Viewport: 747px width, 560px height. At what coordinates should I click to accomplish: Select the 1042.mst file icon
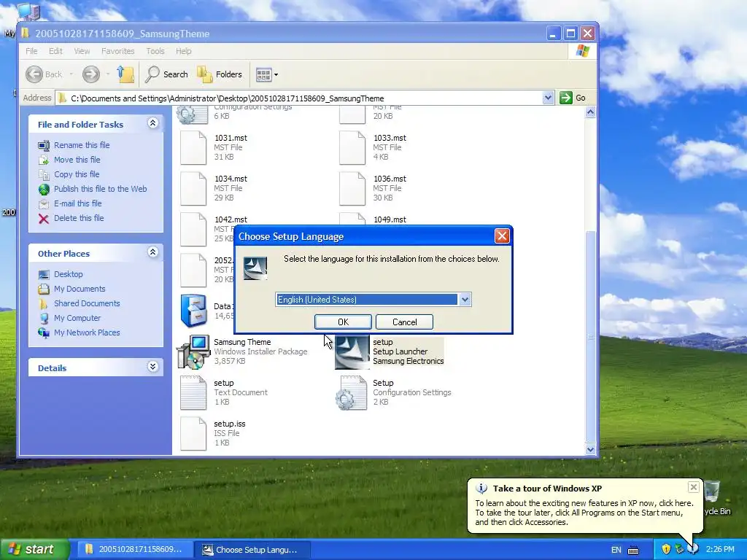point(193,230)
